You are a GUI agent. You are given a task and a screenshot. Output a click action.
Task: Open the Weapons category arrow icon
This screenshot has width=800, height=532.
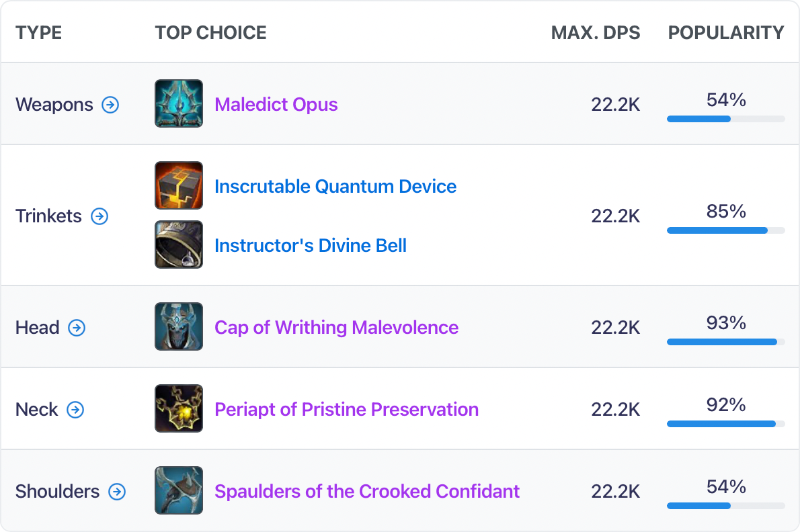click(x=110, y=105)
